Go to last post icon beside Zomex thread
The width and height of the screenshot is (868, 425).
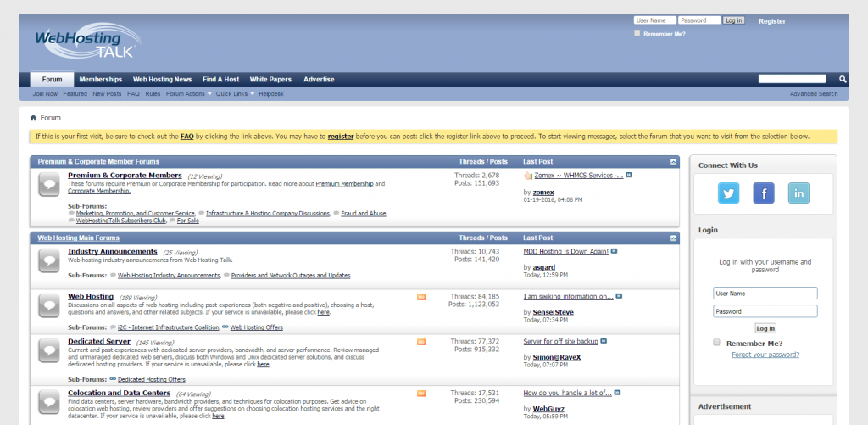coord(629,175)
